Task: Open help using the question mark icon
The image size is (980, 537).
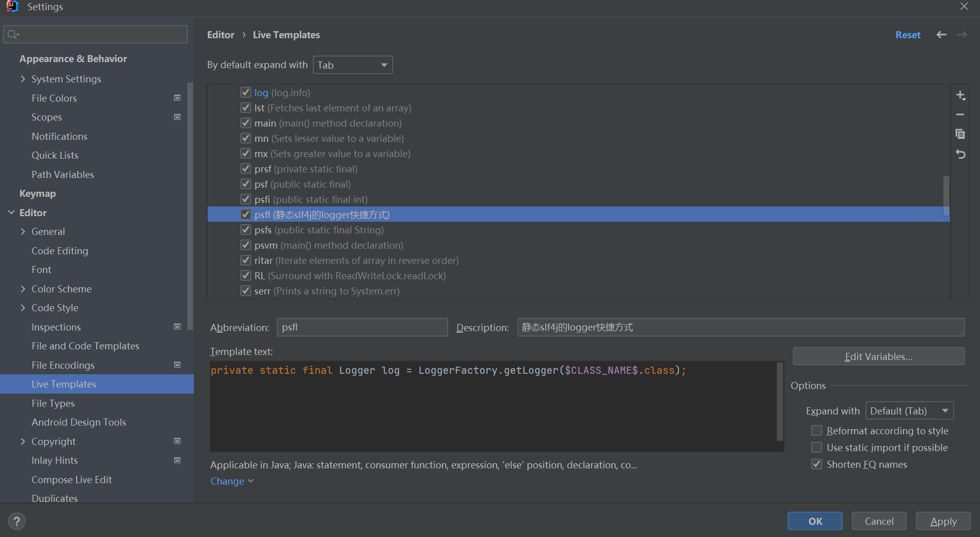Action: coord(16,521)
